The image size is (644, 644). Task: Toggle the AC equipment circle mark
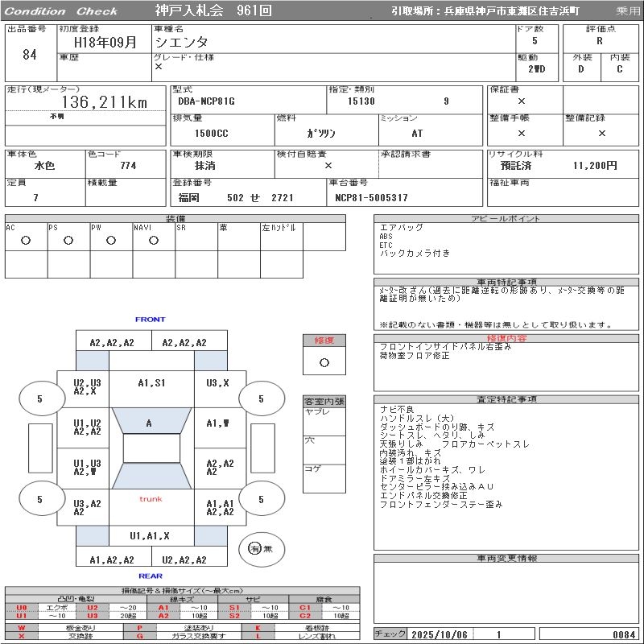tap(26, 241)
